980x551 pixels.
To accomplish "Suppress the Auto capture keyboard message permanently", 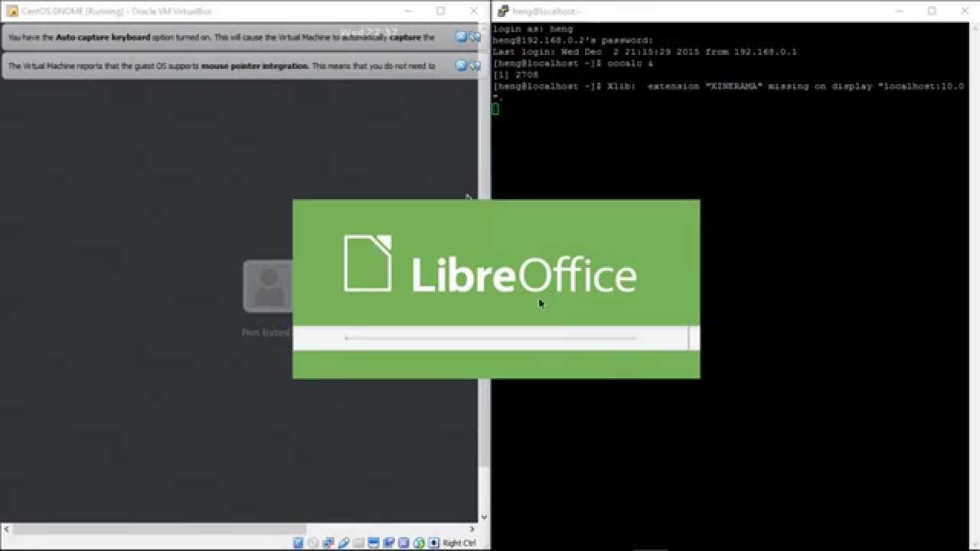I will [475, 37].
